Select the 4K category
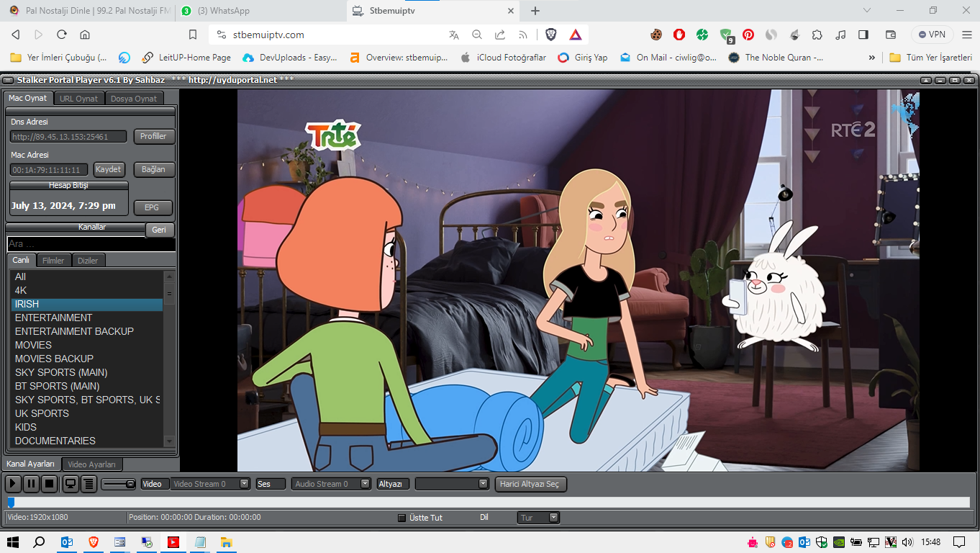This screenshot has width=980, height=553. click(x=87, y=290)
